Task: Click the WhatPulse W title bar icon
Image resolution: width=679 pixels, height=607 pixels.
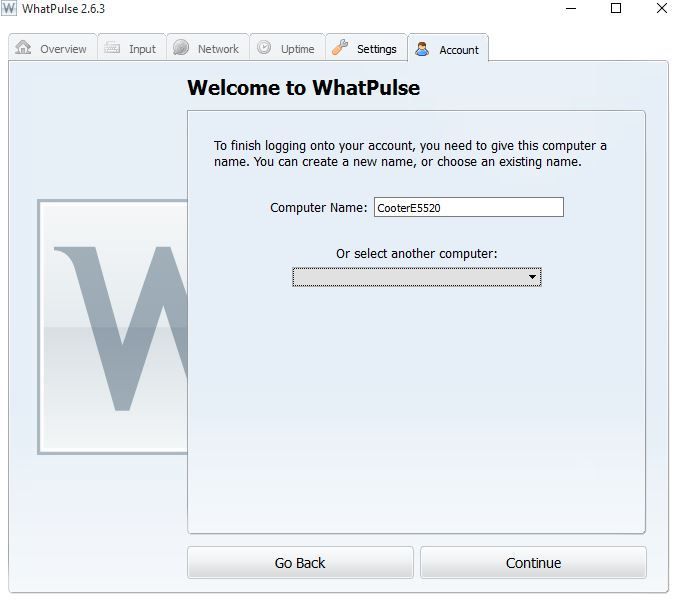Action: click(9, 8)
